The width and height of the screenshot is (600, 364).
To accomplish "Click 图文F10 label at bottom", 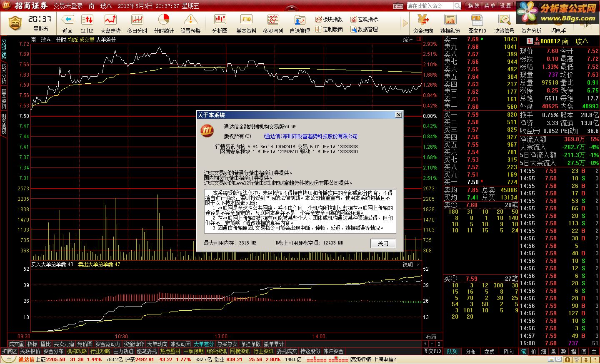I will (x=432, y=351).
